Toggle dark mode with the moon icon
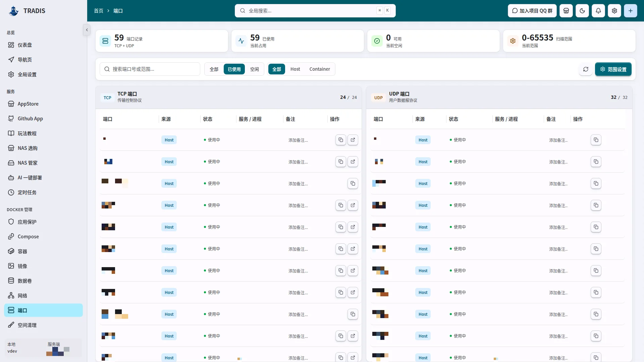 click(582, 11)
